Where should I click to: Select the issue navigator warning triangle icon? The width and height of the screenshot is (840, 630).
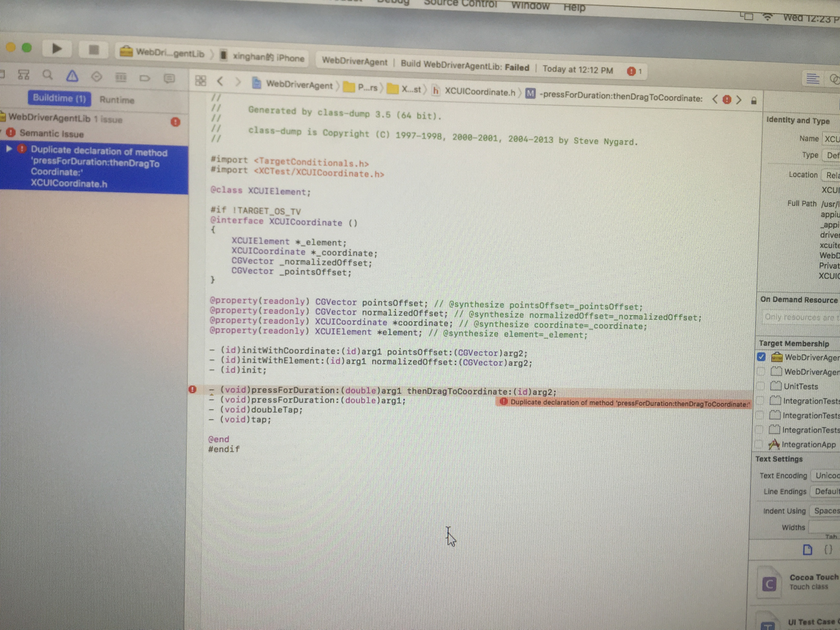[72, 76]
